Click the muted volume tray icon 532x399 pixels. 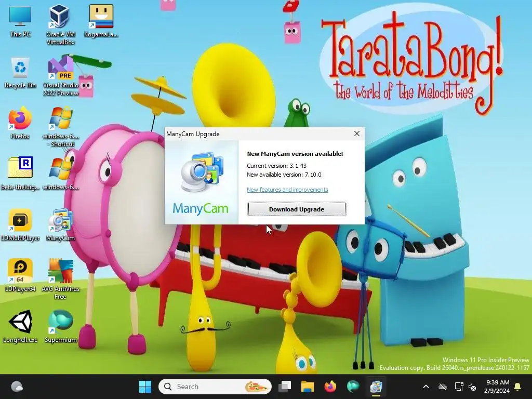[472, 387]
